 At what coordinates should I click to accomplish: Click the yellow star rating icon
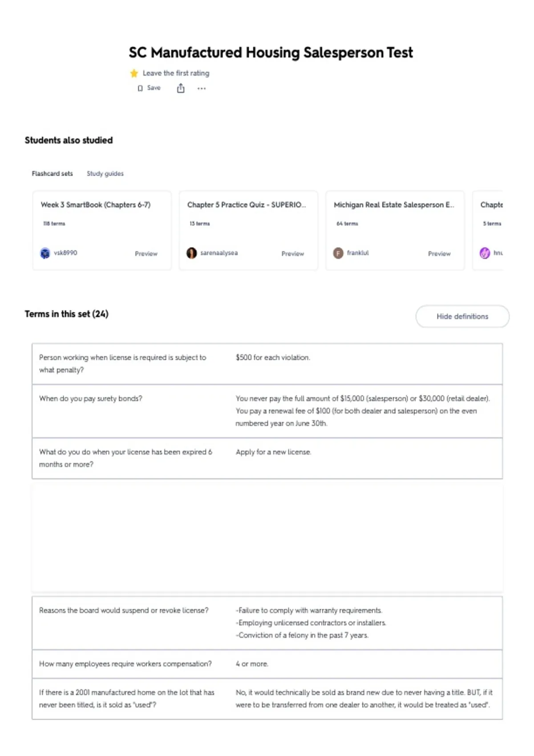pyautogui.click(x=134, y=73)
